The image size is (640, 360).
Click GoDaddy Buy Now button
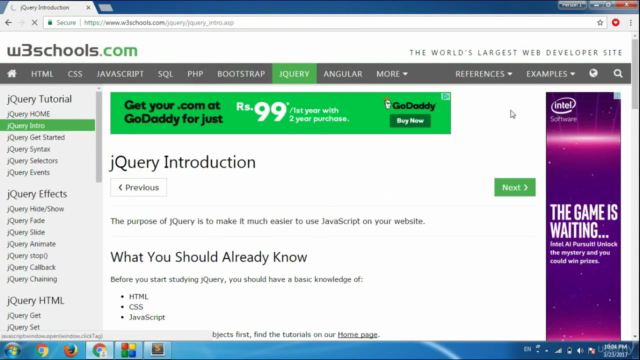pyautogui.click(x=410, y=121)
